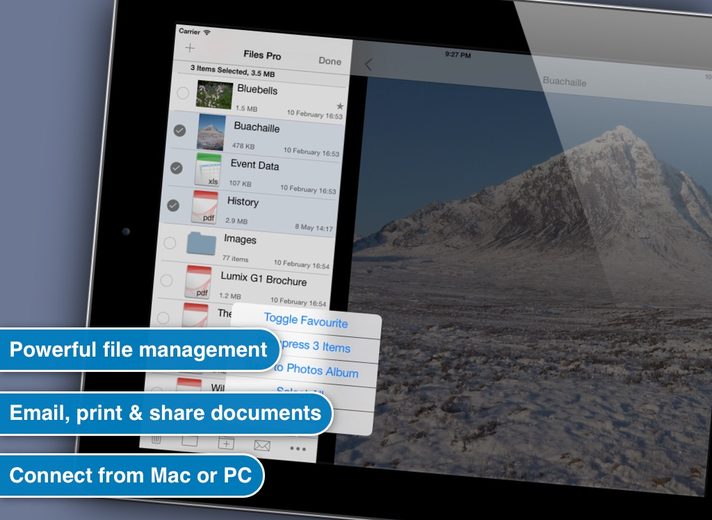Select the unchecked circle beside Bluebells

click(x=183, y=93)
